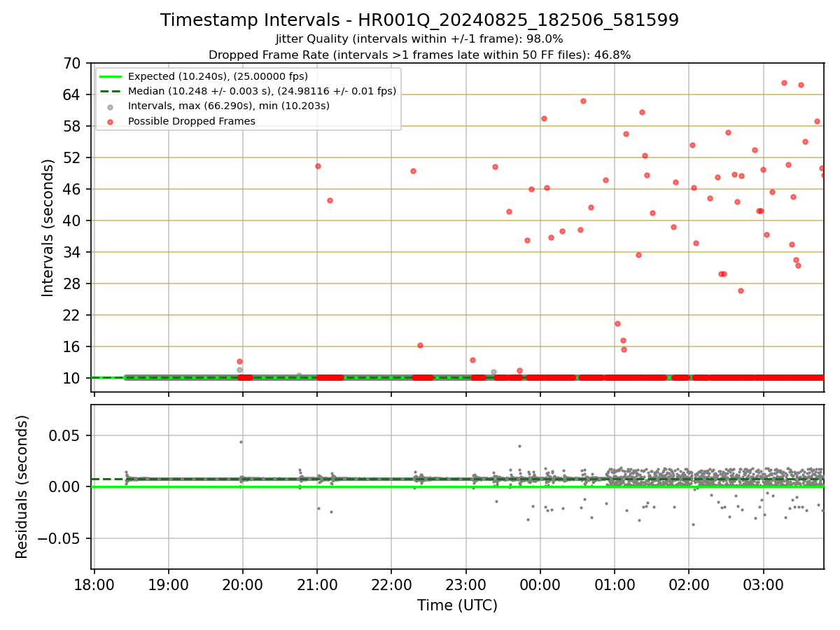Click the red dropped-frame point near 50s at 21:00
The width and height of the screenshot is (840, 630).
[318, 166]
